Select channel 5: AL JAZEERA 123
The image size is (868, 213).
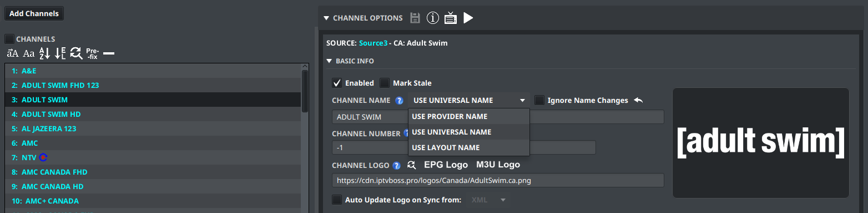click(153, 128)
